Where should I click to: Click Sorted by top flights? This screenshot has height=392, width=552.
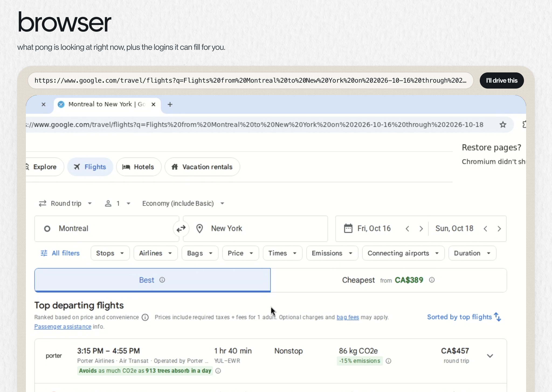click(464, 317)
